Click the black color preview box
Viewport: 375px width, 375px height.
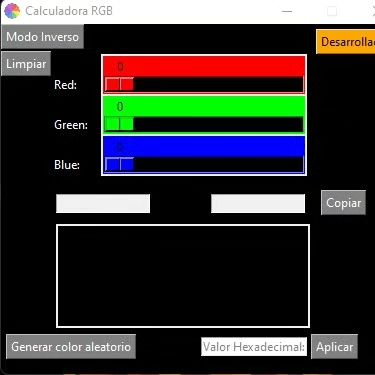[x=183, y=276]
